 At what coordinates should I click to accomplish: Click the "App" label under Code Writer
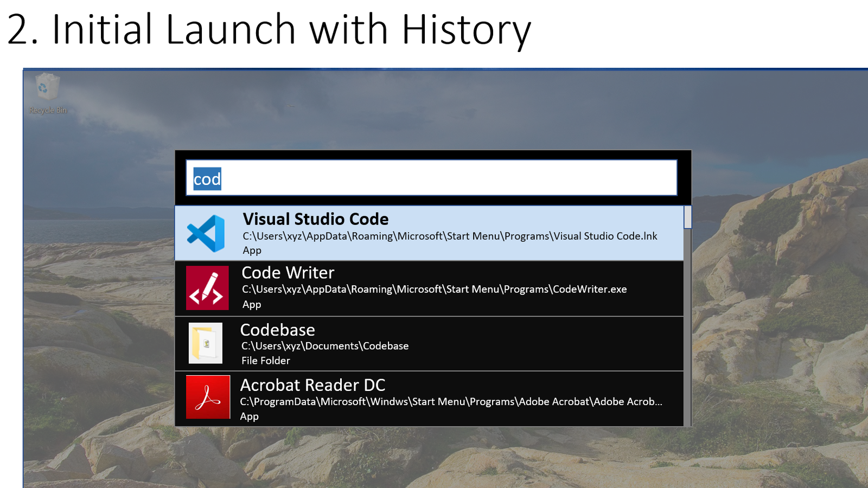click(x=252, y=304)
